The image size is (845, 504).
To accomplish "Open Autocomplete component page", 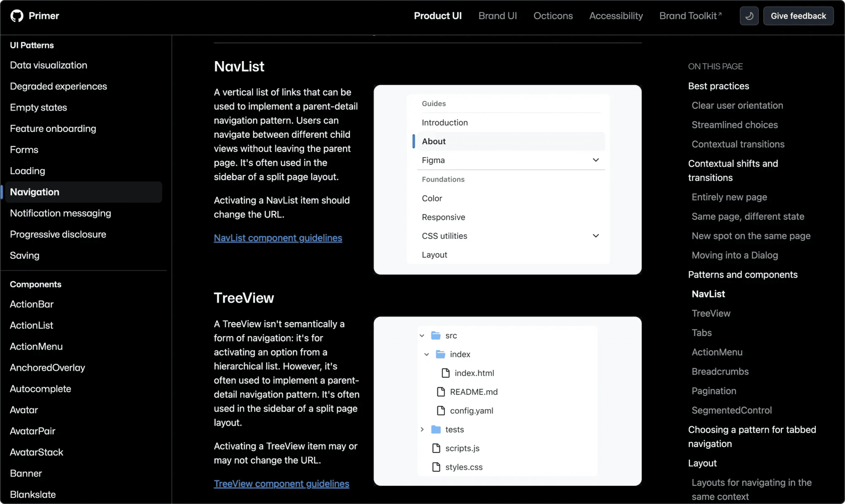I will coord(40,389).
